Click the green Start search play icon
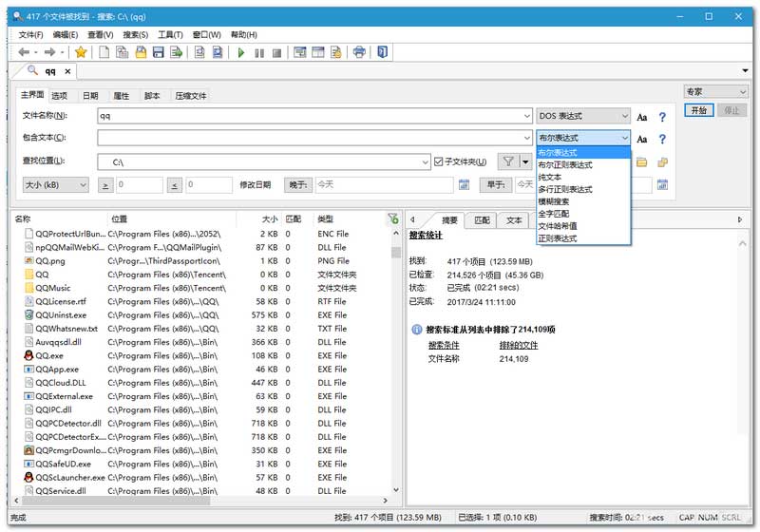The width and height of the screenshot is (760, 532). [241, 52]
